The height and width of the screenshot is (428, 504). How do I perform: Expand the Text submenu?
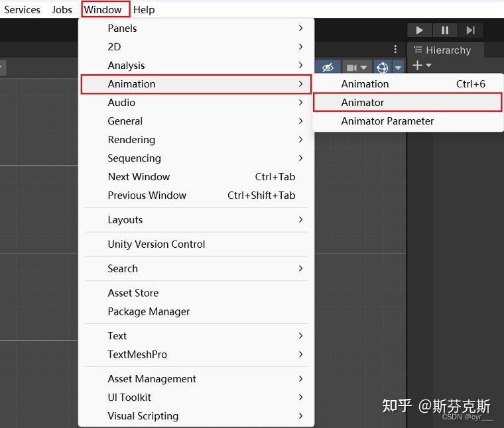[x=196, y=336]
